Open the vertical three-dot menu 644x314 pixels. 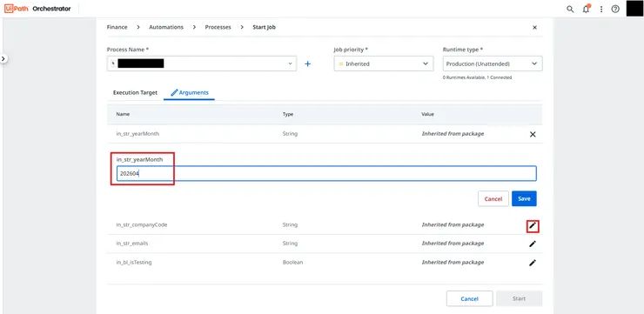(601, 9)
